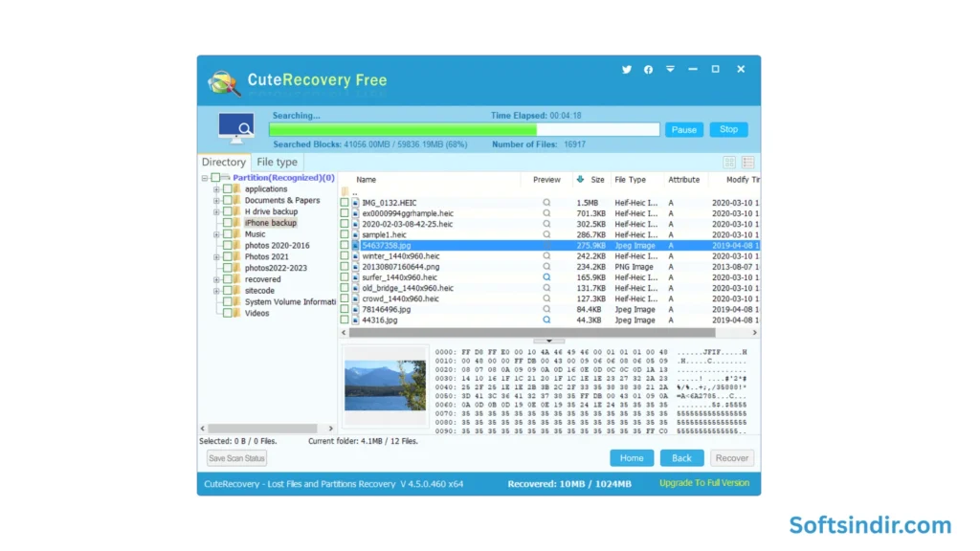This screenshot has width=980, height=551.
Task: Click the Twitter icon in title bar
Action: click(x=627, y=70)
